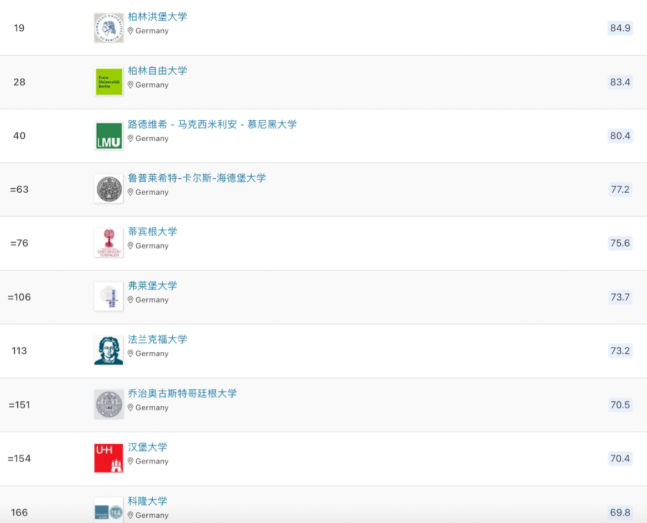This screenshot has height=523, width=647.
Task: Click rank number 40
Action: 19,135
